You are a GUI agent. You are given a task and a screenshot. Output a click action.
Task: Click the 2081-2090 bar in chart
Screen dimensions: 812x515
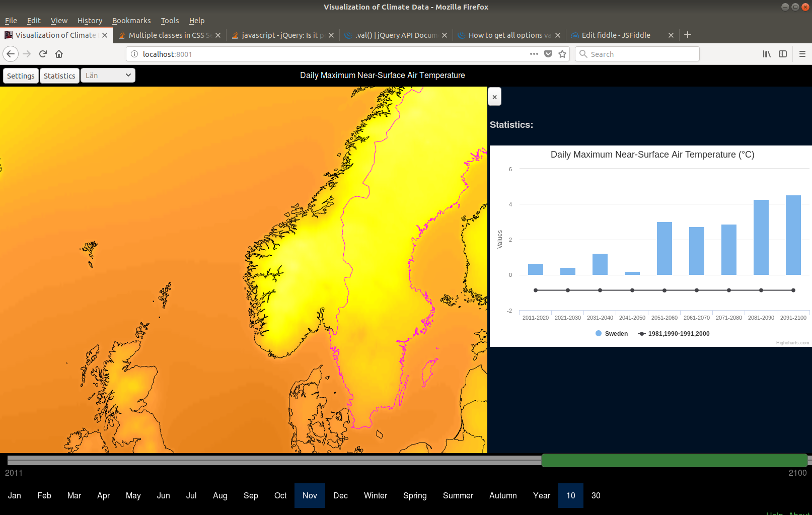tap(761, 237)
